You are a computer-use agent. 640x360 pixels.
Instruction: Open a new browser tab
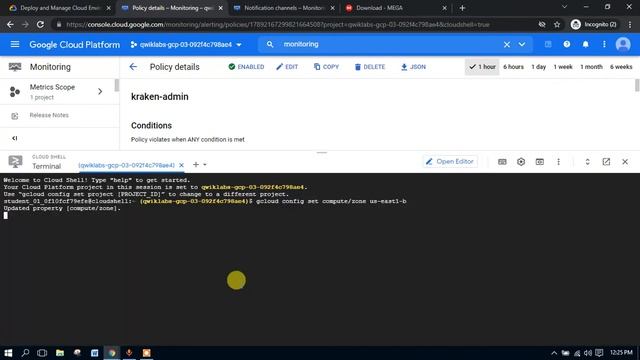(462, 8)
